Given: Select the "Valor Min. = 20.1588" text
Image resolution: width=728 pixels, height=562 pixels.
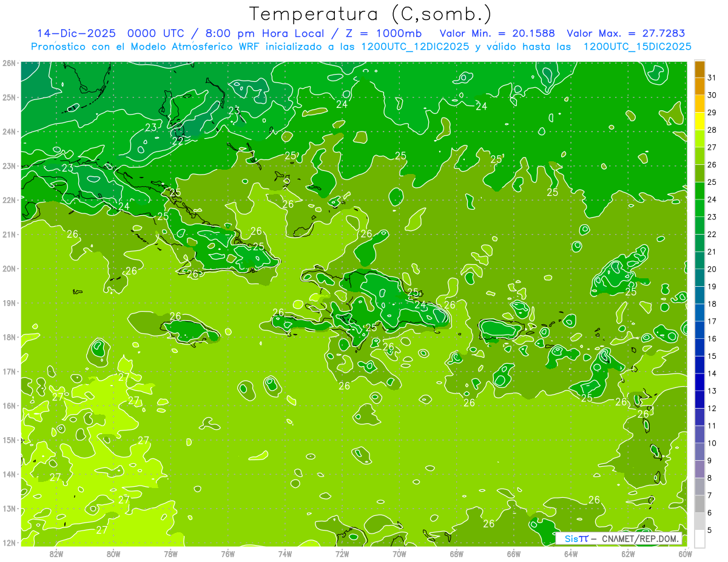Looking at the screenshot, I should click(x=497, y=33).
